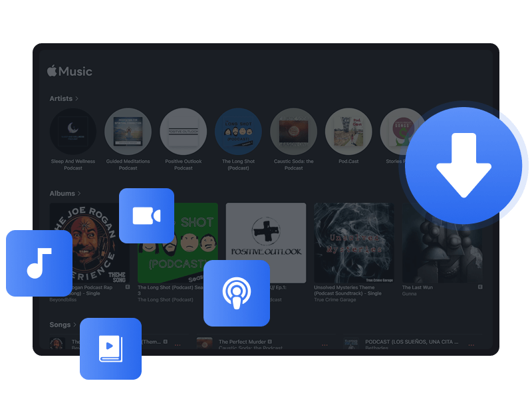The height and width of the screenshot is (399, 532).
Task: Click the Apple Music logo
Action: click(69, 70)
